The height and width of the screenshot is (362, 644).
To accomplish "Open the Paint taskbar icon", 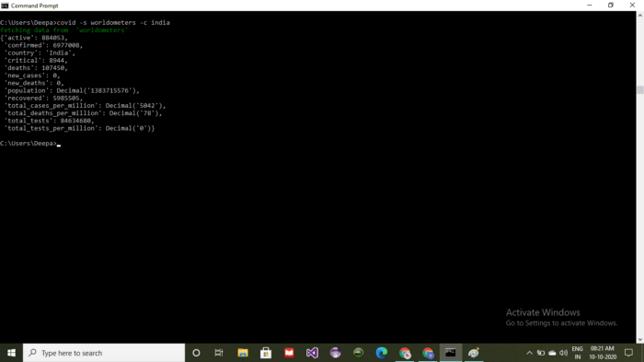I will 474,353.
